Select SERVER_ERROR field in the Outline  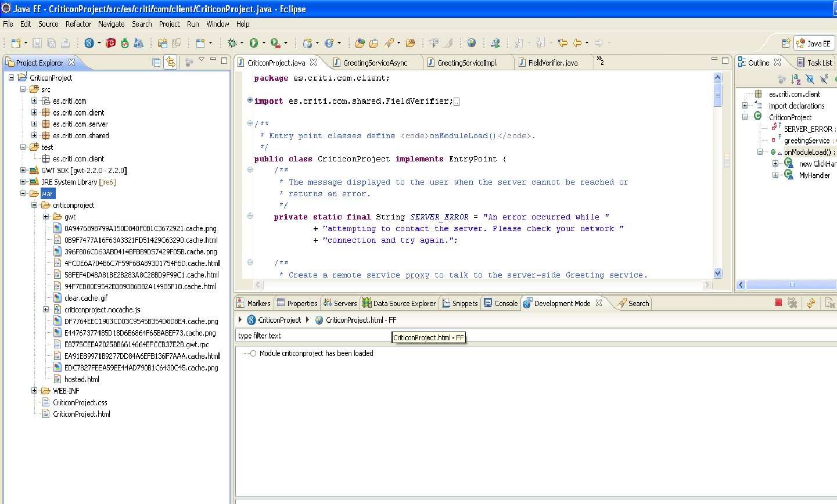[x=807, y=129]
